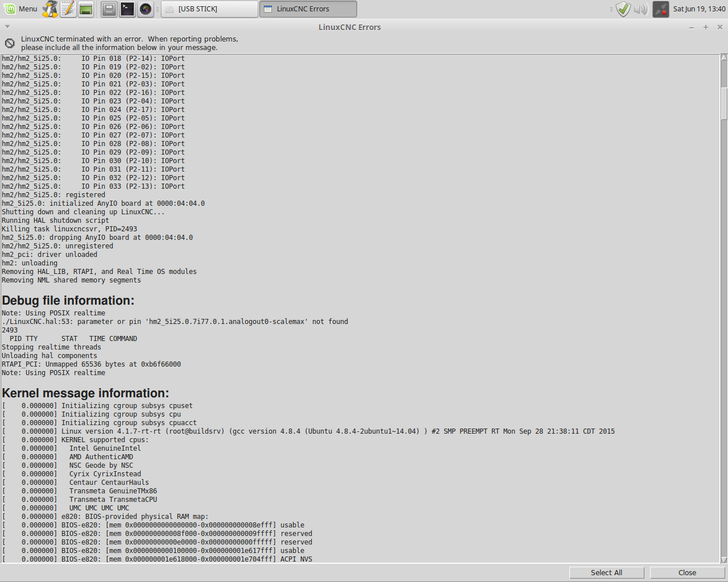Close window with the title bar X

tap(719, 27)
